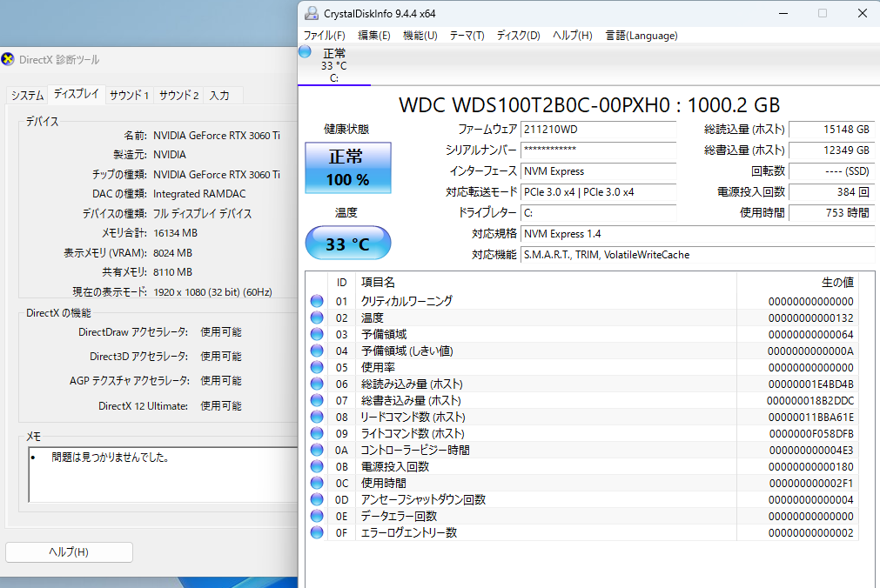Open the テーマ(T) menu
Viewport: 880px width, 588px height.
(467, 36)
